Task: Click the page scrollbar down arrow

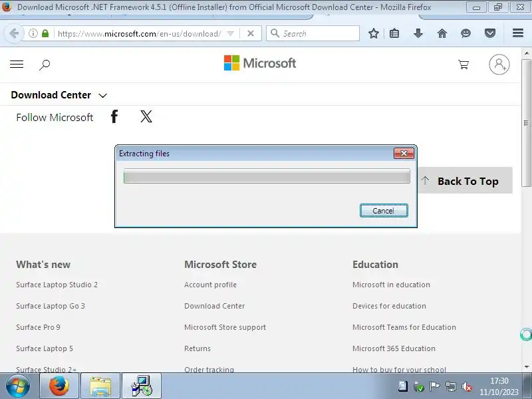Action: pos(527,367)
